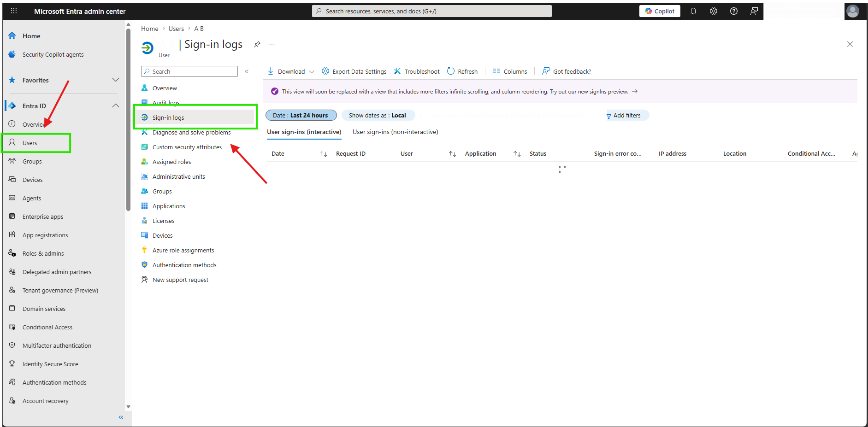This screenshot has width=868, height=427.
Task: Click Export Data Settings
Action: click(354, 71)
